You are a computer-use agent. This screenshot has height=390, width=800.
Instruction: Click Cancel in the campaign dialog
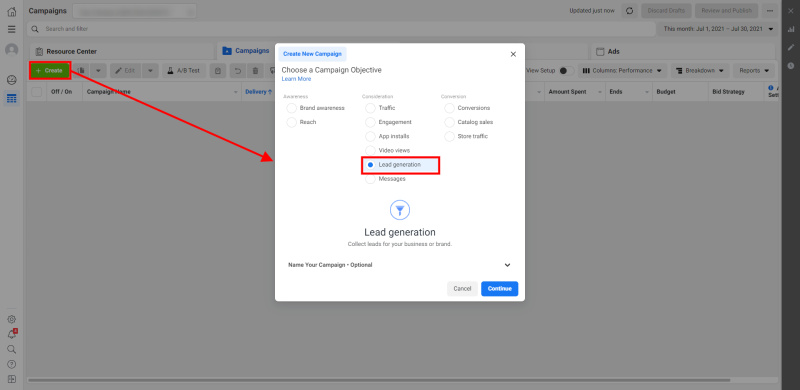pos(462,288)
